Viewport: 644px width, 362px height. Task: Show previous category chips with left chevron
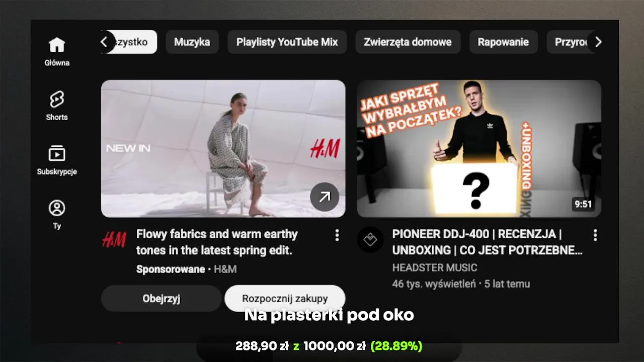104,42
